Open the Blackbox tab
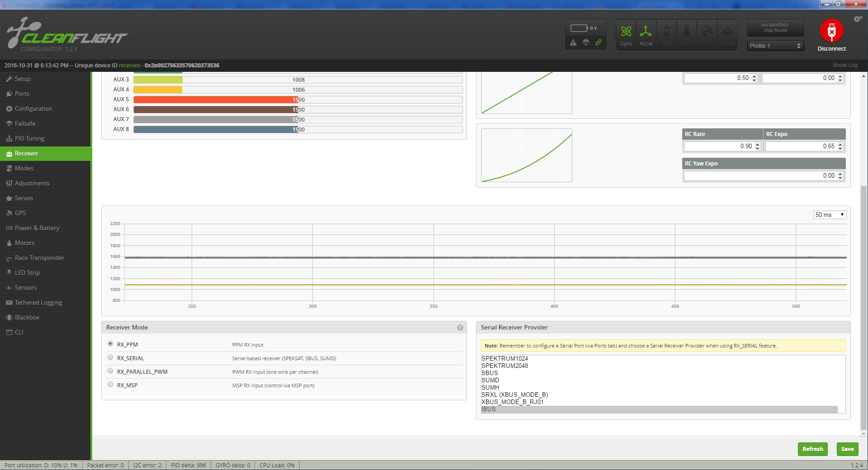Image resolution: width=868 pixels, height=470 pixels. pyautogui.click(x=45, y=317)
